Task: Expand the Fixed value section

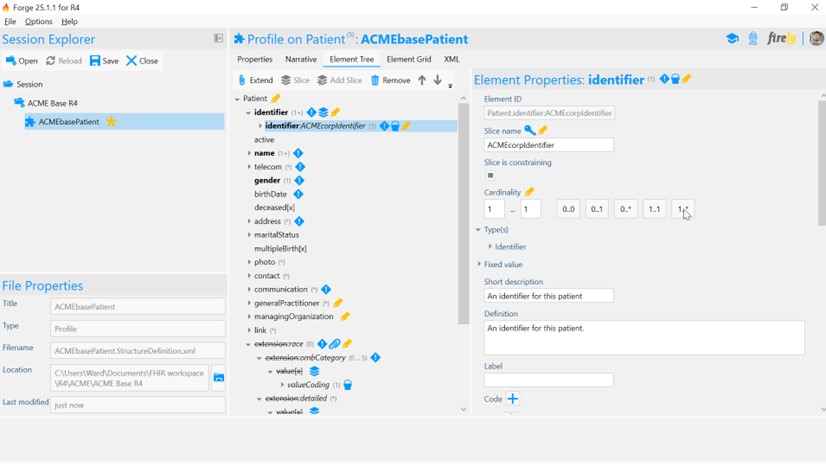Action: 479,265
